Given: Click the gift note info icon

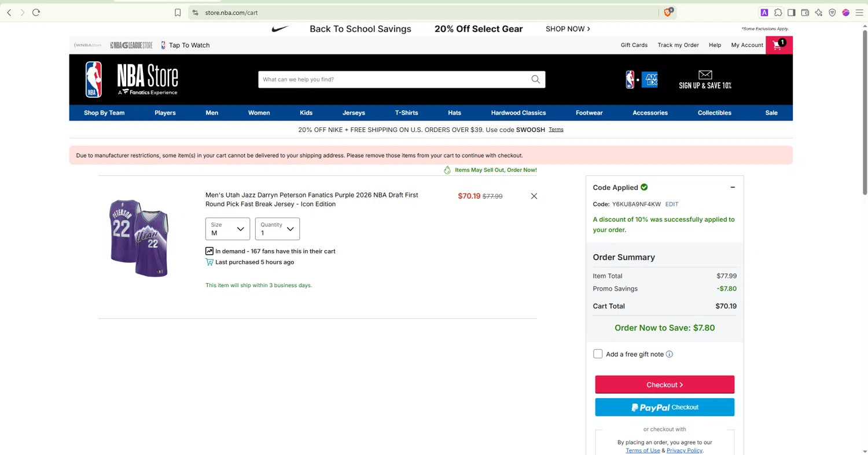Looking at the screenshot, I should coord(670,354).
